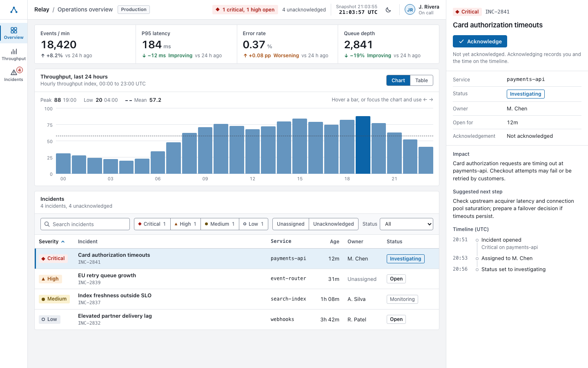Image resolution: width=588 pixels, height=368 pixels.
Task: Toggle the Critical severity filter
Action: 152,224
